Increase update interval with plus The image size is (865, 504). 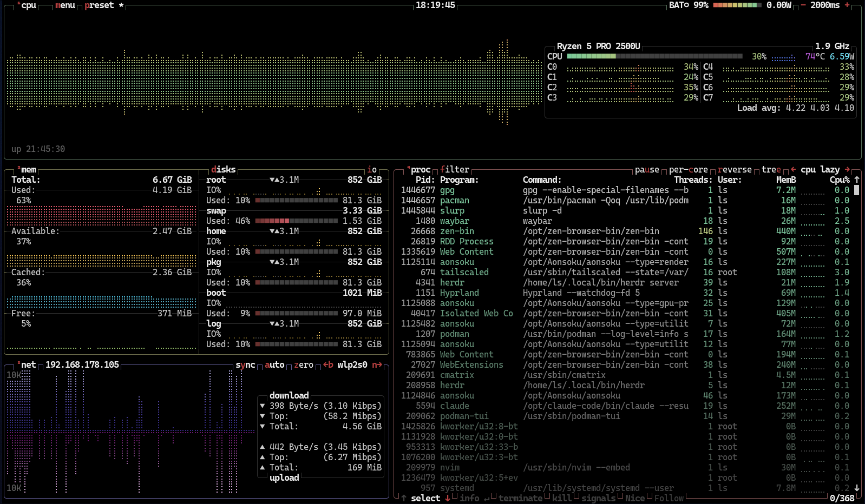(x=847, y=5)
